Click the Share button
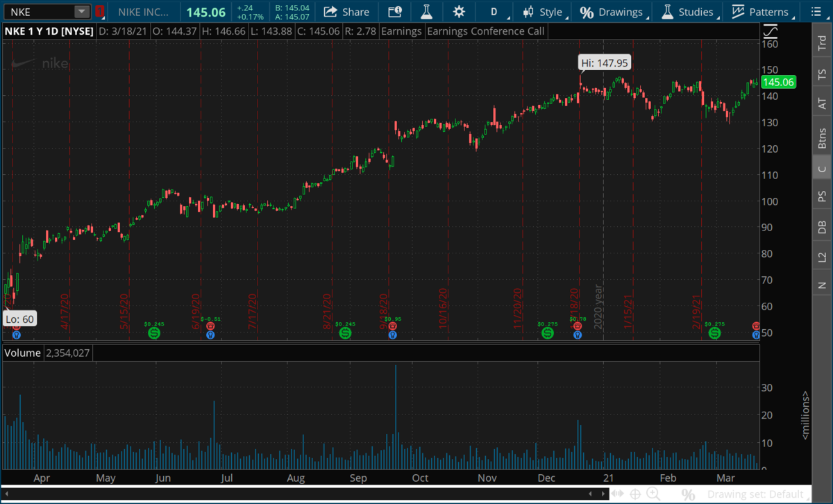Screen dimensions: 833x504 (346, 12)
